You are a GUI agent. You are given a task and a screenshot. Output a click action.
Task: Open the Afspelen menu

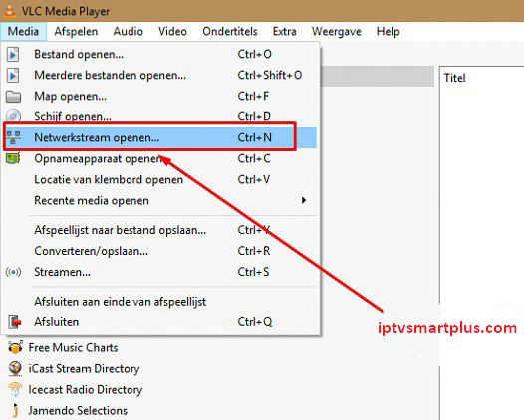pos(76,32)
